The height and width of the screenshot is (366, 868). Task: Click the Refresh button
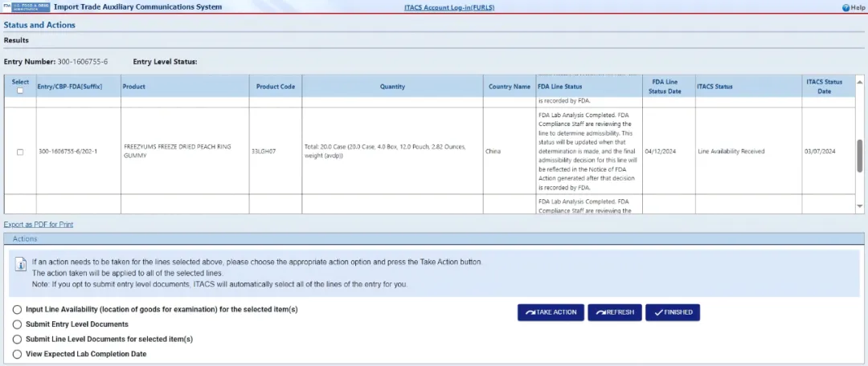[614, 312]
